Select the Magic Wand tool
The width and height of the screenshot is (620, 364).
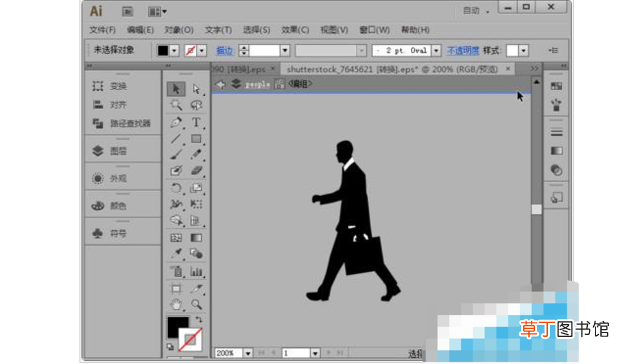coord(176,105)
